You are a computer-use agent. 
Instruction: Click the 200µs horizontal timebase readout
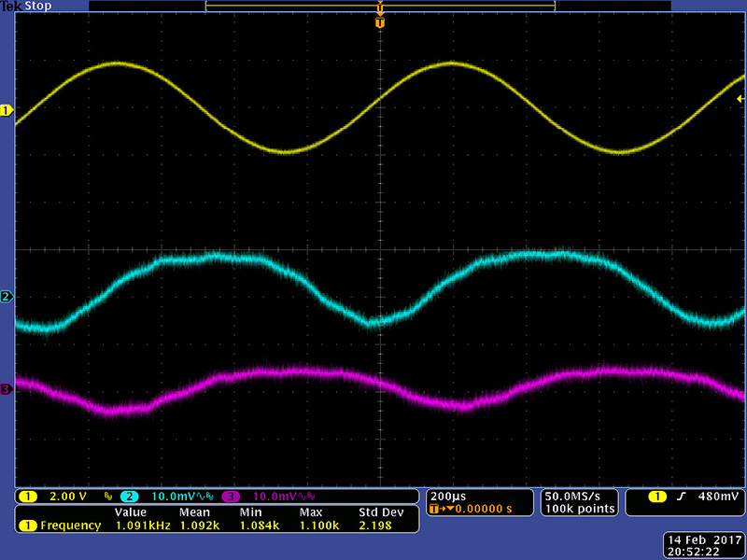coord(445,496)
